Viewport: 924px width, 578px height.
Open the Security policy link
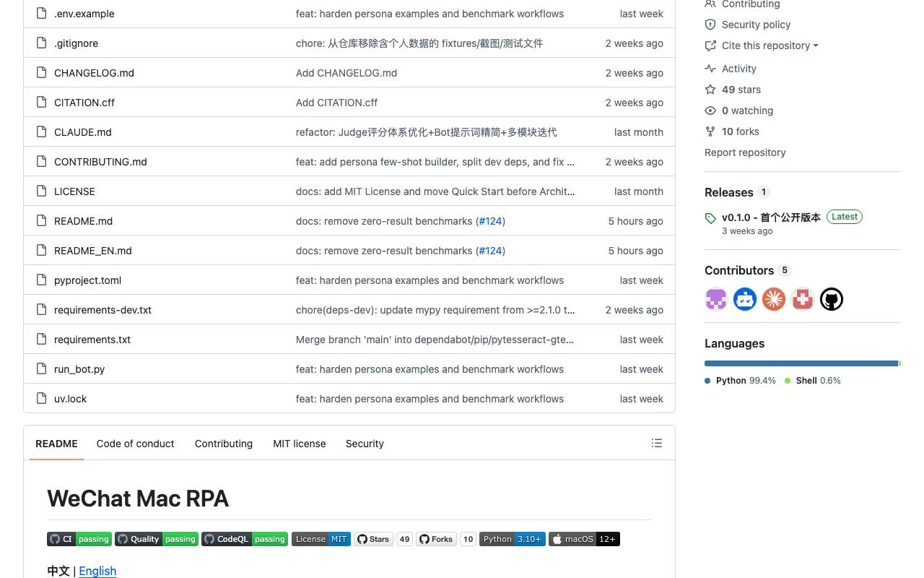[x=756, y=25]
